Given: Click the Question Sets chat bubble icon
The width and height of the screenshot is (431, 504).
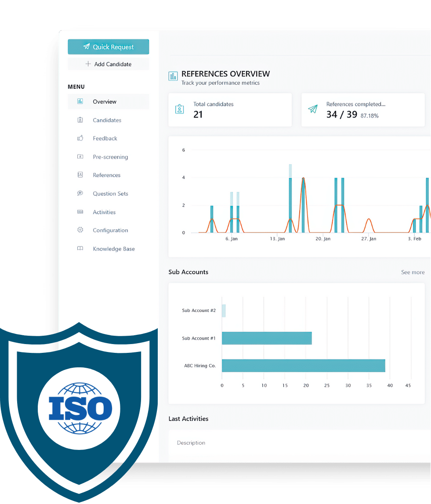Looking at the screenshot, I should (80, 193).
